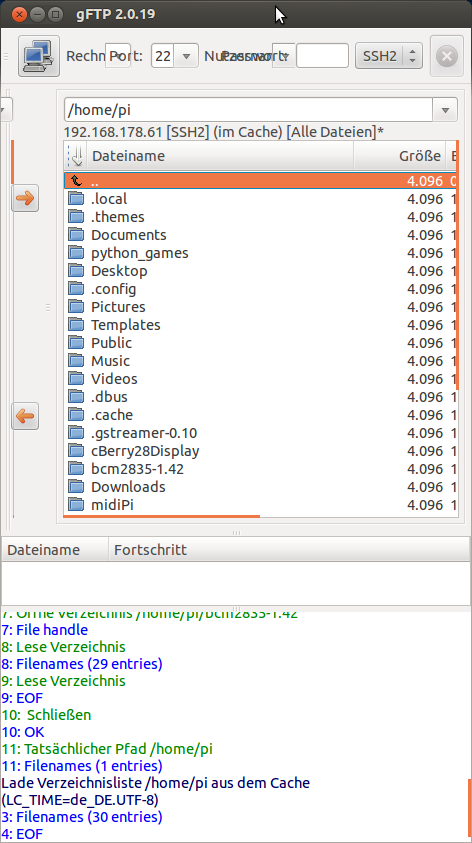This screenshot has height=843, width=472.
Task: Click the orange horizontal scrollbar under file list
Action: (x=161, y=516)
